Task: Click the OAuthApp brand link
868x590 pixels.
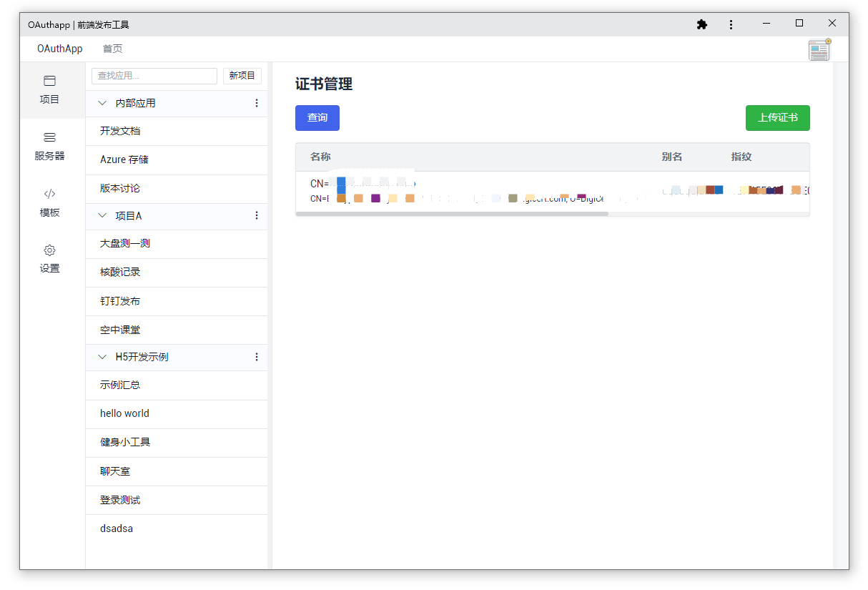Action: coord(59,49)
